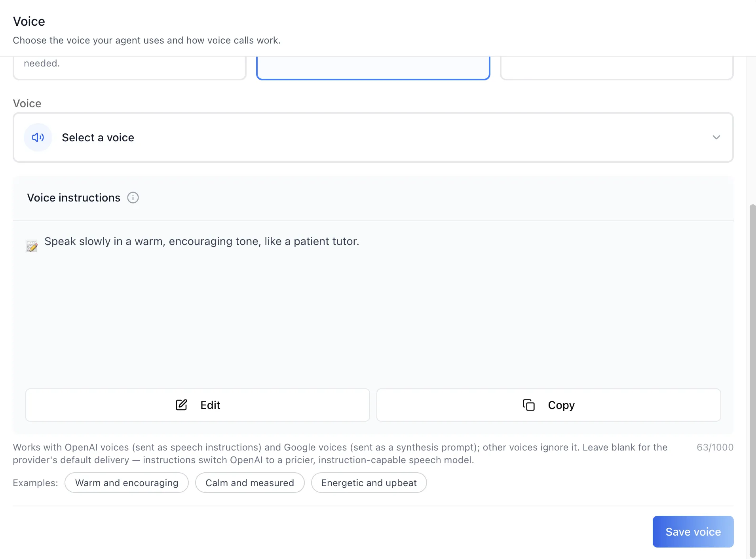This screenshot has width=756, height=559.
Task: Click the speaker icon in voice selector
Action: pyautogui.click(x=38, y=137)
